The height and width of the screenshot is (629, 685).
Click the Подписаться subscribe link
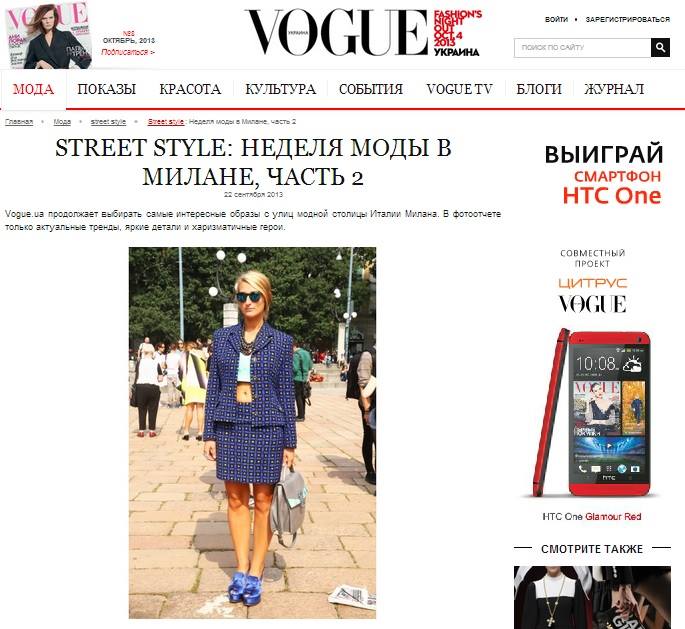(128, 52)
